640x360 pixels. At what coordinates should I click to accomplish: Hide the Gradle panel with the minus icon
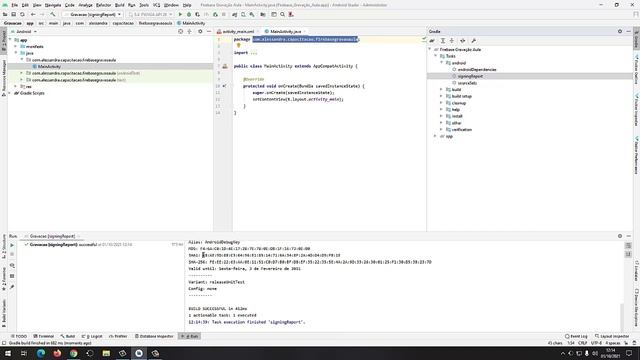coord(629,31)
